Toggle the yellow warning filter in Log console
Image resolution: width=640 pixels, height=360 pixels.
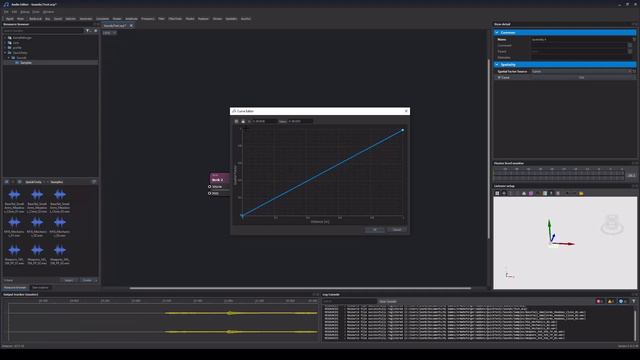point(611,301)
